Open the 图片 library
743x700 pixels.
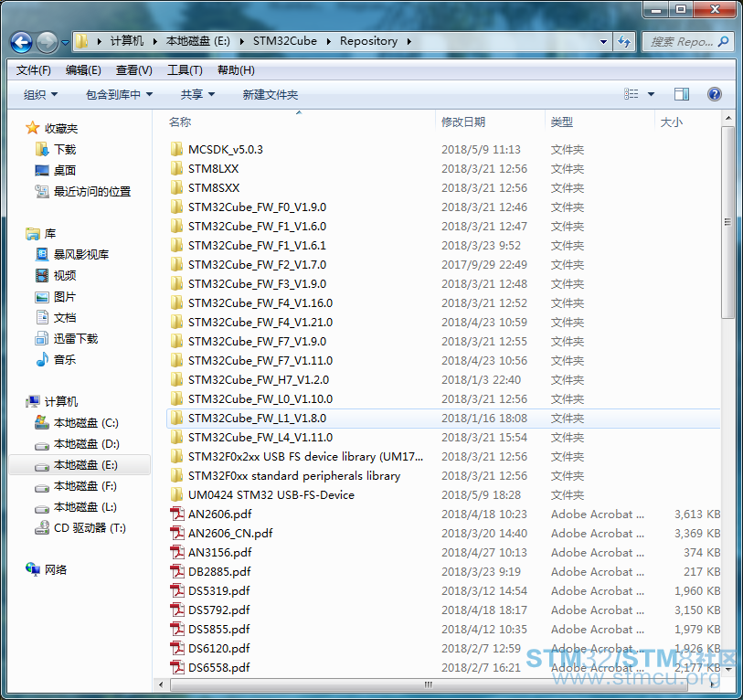click(65, 297)
